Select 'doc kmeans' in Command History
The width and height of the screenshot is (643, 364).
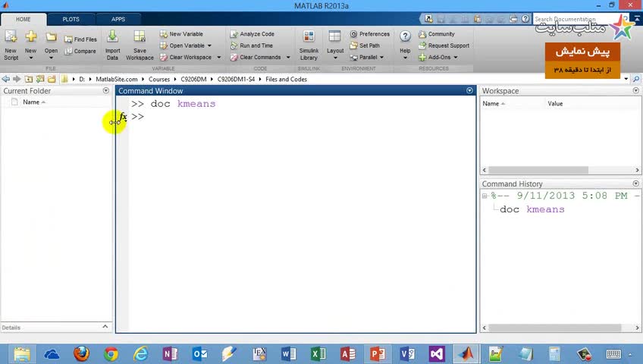[x=532, y=209]
